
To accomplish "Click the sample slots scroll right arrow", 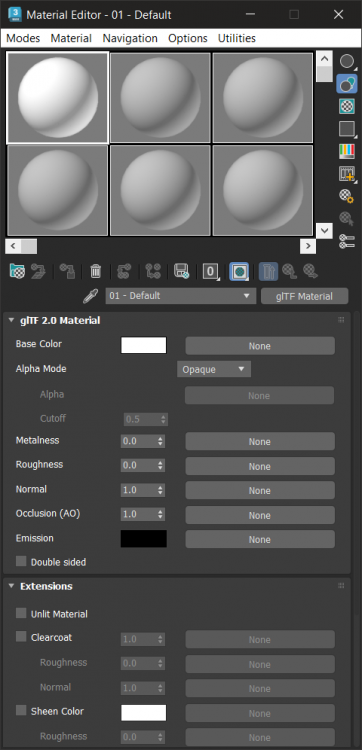I will pos(307,246).
